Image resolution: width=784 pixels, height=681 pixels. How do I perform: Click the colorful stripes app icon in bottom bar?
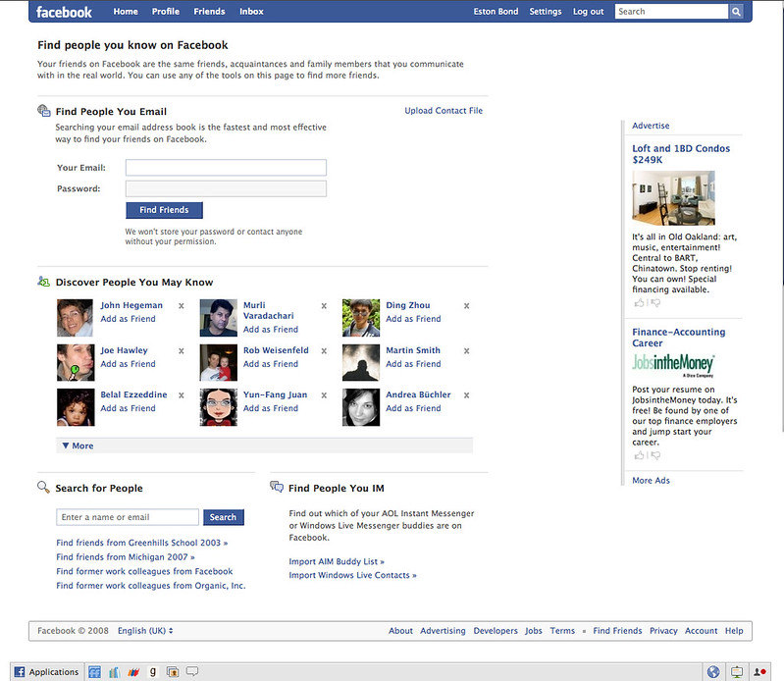click(x=133, y=672)
